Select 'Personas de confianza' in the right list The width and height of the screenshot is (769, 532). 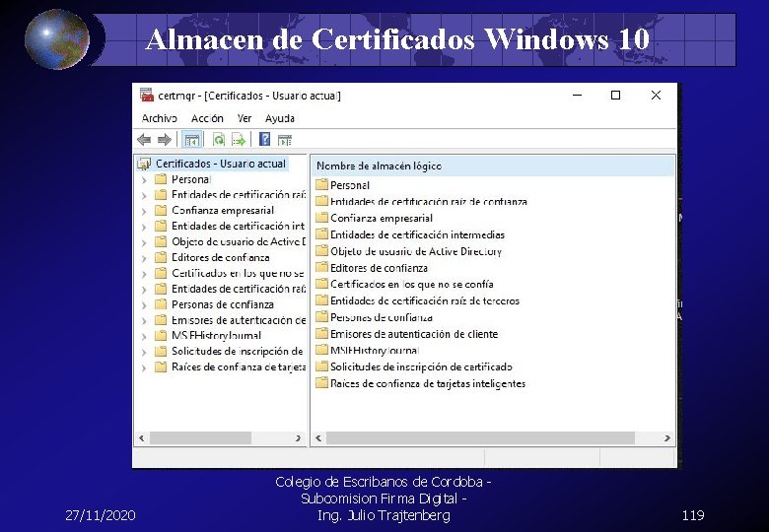pyautogui.click(x=382, y=317)
